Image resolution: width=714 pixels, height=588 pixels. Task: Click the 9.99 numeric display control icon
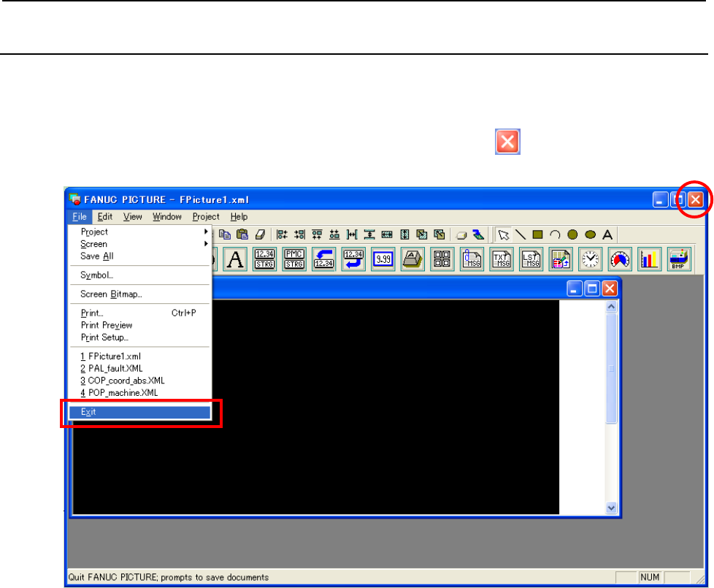point(383,259)
